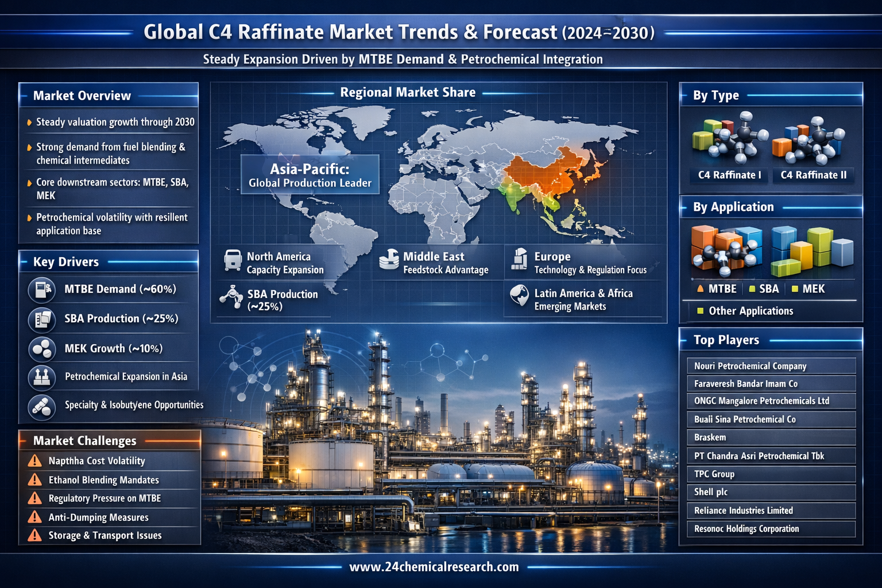Click the North America Capacity Expansion icon
Screen dimensions: 882x588
pos(233,260)
